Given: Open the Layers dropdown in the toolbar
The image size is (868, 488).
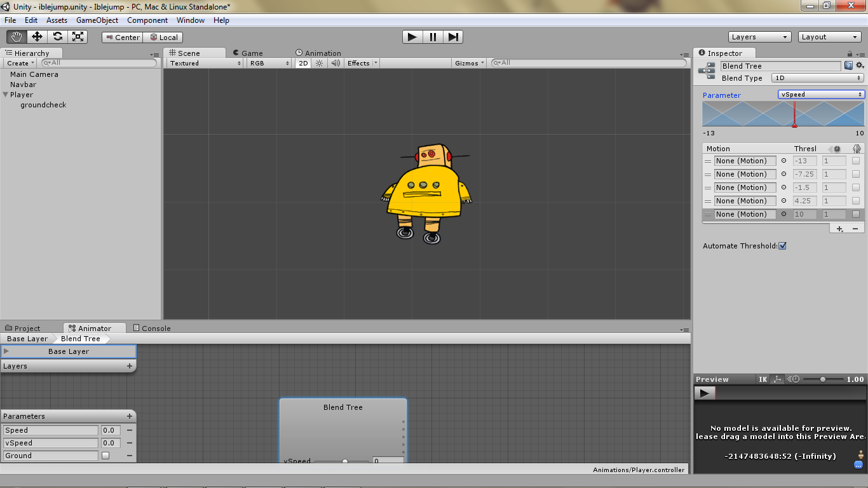Looking at the screenshot, I should coord(760,37).
